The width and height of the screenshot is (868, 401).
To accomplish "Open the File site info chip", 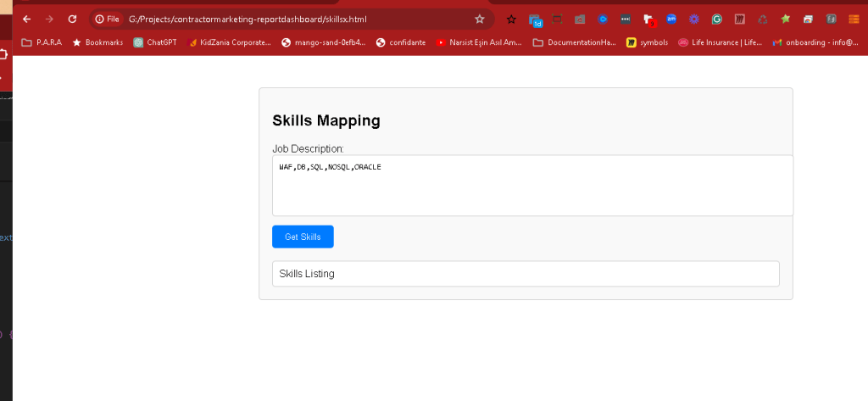I will coord(108,19).
